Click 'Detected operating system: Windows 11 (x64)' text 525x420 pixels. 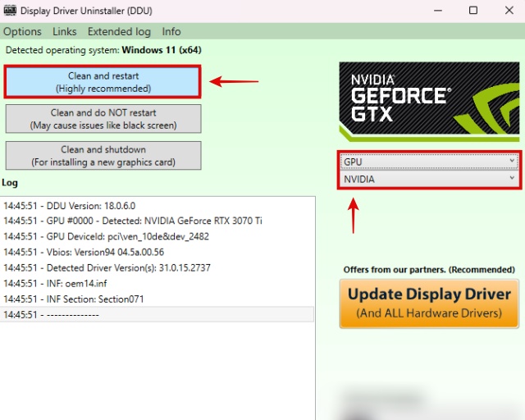[x=103, y=50]
